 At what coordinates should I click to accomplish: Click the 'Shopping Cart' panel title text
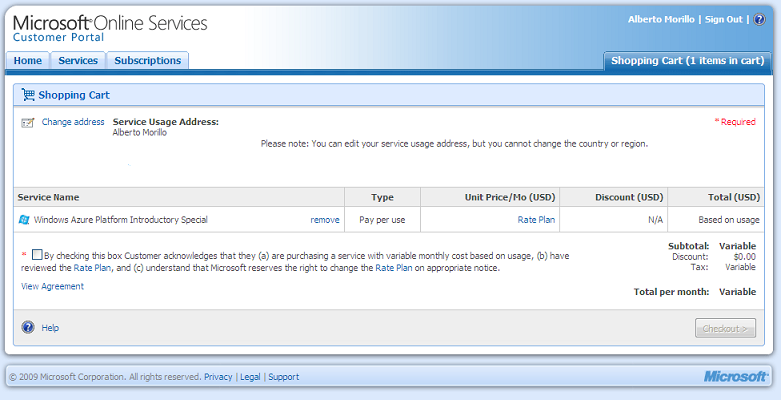tap(74, 95)
